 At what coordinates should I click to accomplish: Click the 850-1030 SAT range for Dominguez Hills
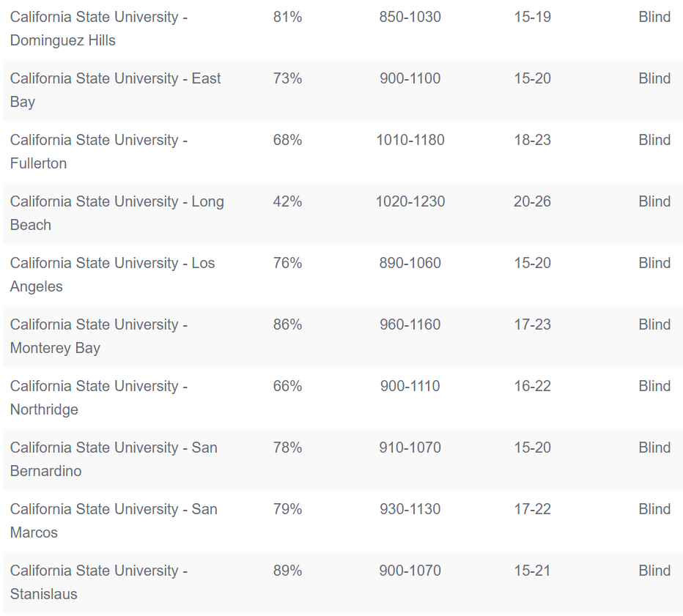pos(410,17)
